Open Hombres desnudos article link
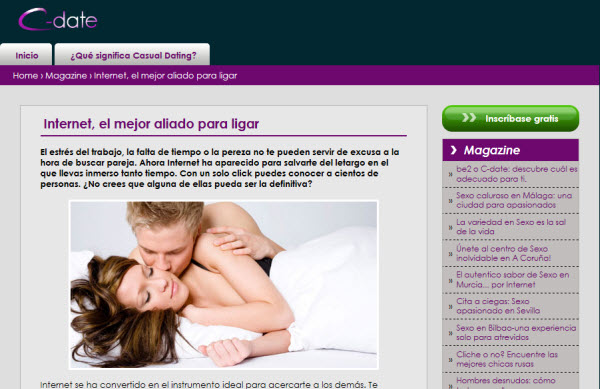The height and width of the screenshot is (389, 600). [505, 382]
